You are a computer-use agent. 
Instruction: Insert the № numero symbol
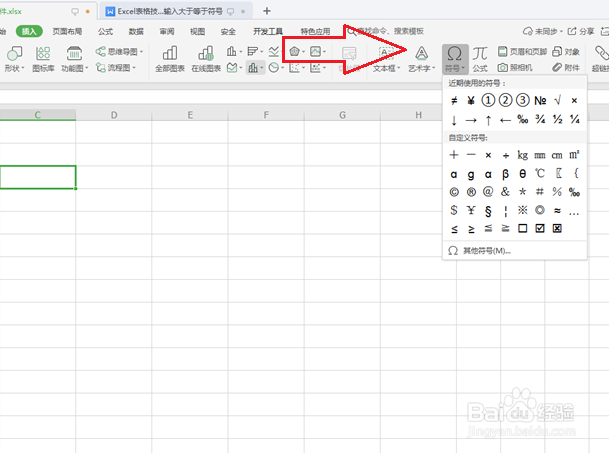540,101
